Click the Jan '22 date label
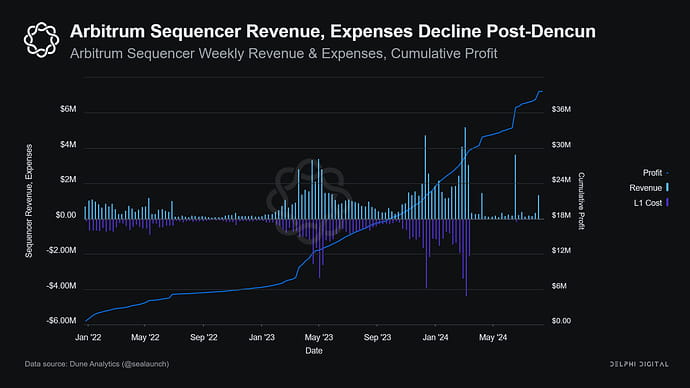The width and height of the screenshot is (690, 388). (x=88, y=337)
